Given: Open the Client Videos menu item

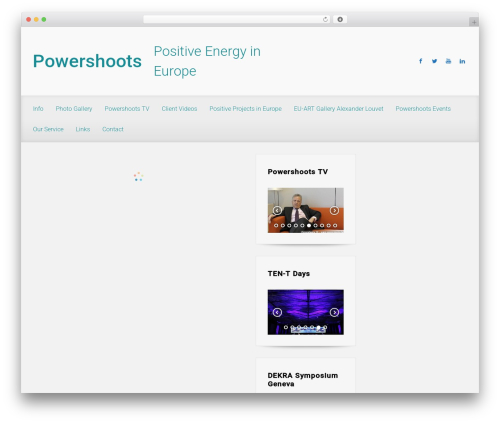Looking at the screenshot, I should click(x=179, y=109).
